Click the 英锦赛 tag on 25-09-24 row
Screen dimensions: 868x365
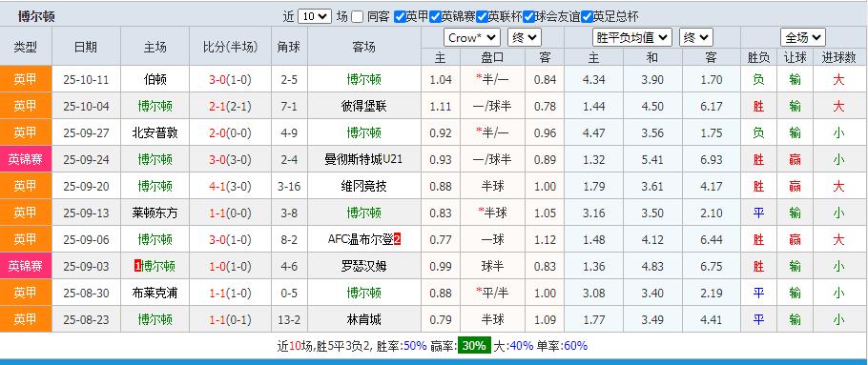pos(26,160)
